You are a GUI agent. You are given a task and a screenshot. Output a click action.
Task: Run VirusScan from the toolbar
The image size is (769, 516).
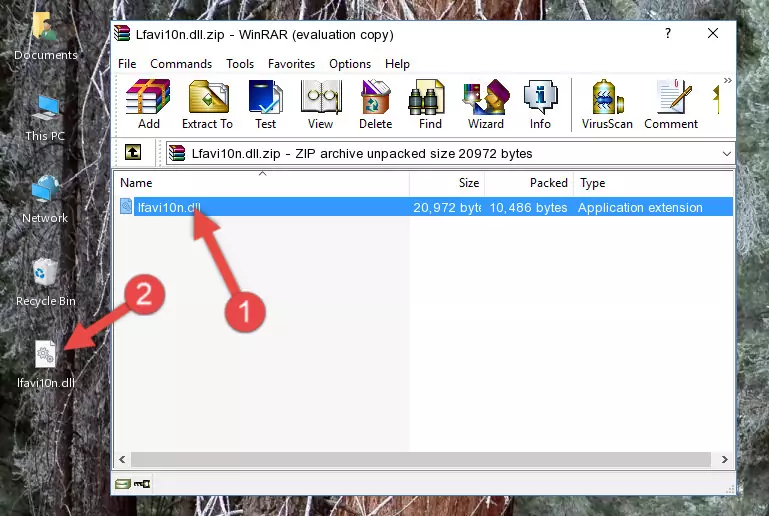[x=607, y=104]
